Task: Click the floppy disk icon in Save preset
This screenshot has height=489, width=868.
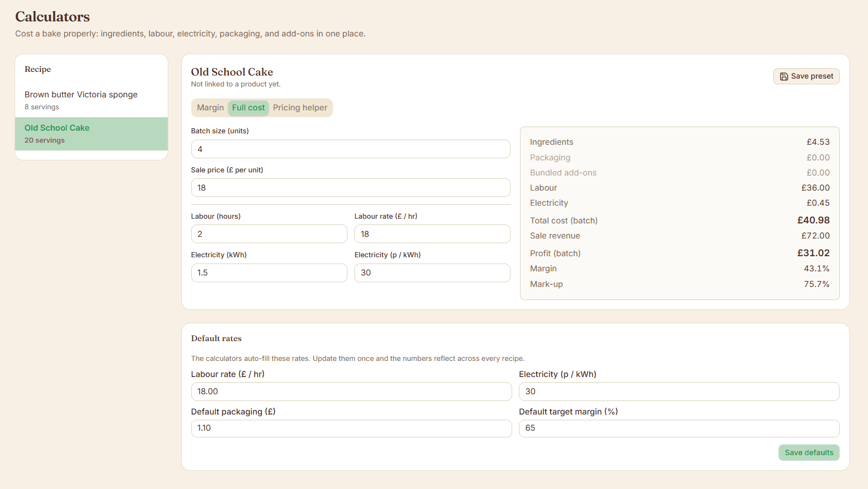Action: pos(784,77)
